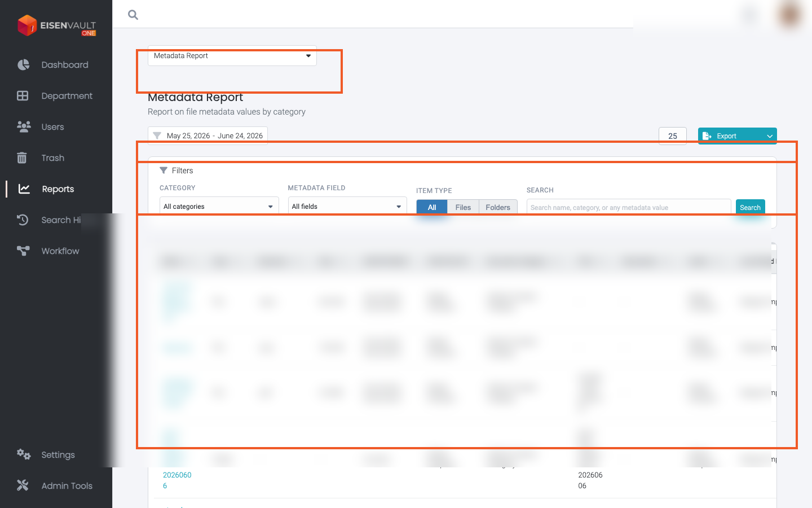
Task: Click the user avatar in top right
Action: coord(789,14)
